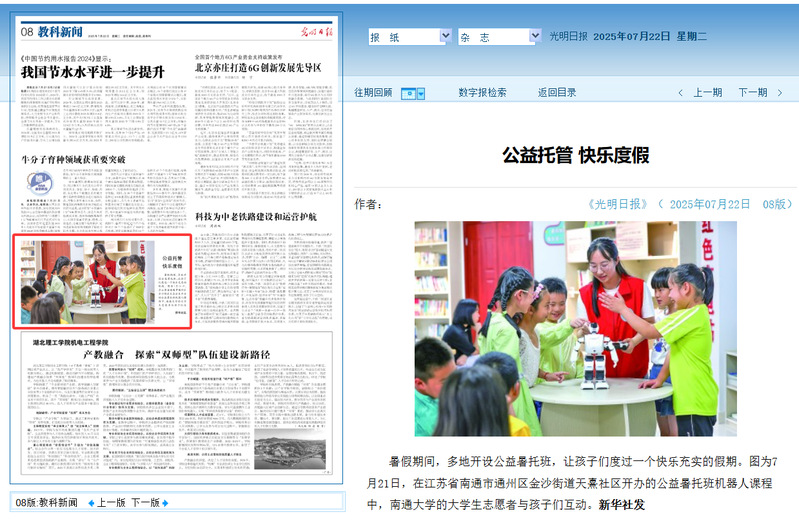
Task: Open 往期回顾 past issues
Action: click(373, 93)
